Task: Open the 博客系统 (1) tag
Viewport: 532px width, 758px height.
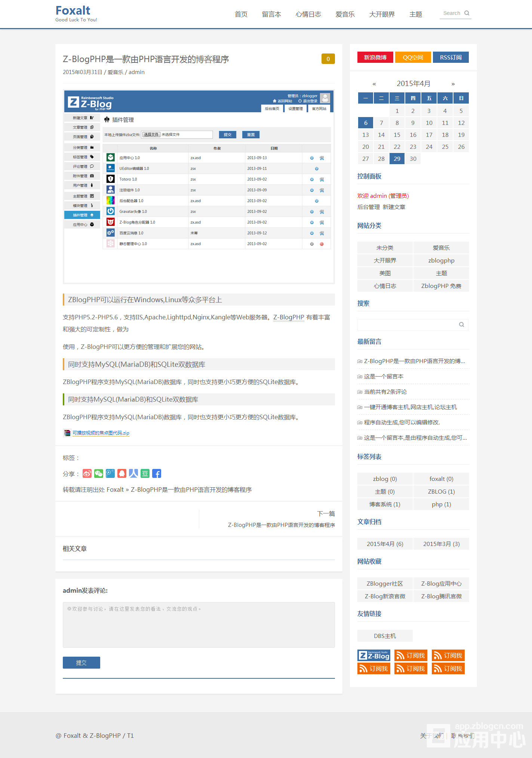Action: click(385, 504)
